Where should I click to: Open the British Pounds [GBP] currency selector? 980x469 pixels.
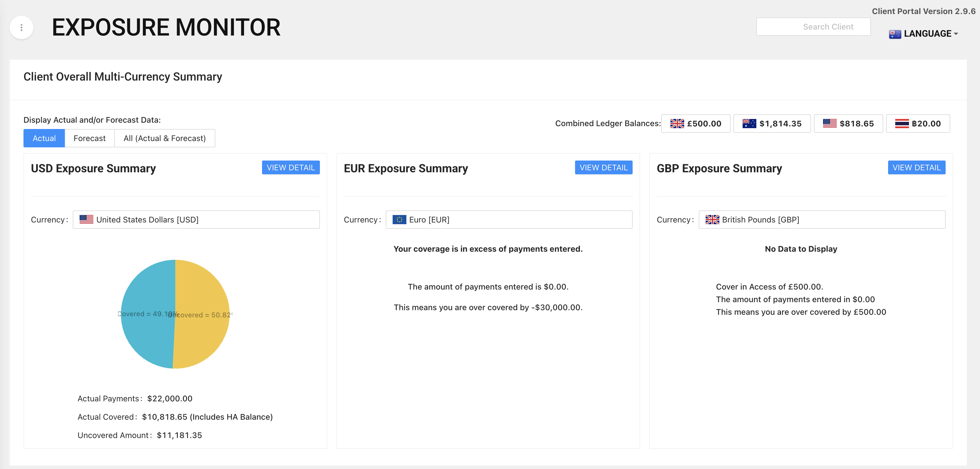click(822, 220)
